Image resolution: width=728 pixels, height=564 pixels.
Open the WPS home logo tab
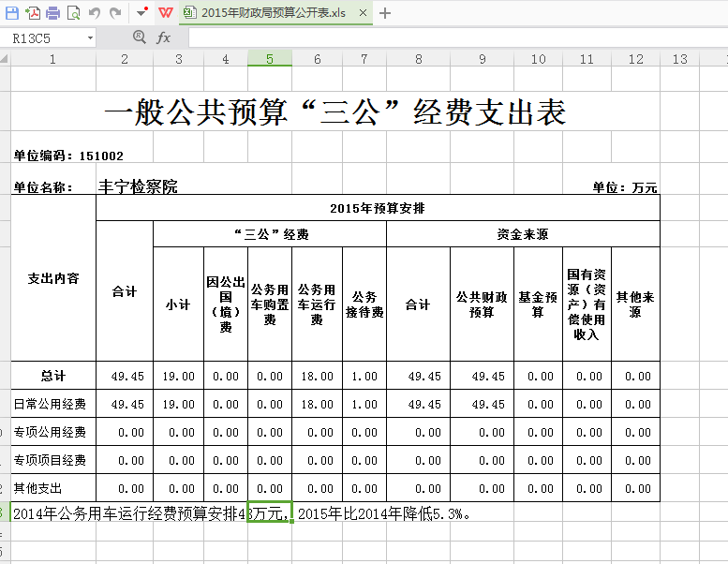click(x=166, y=12)
